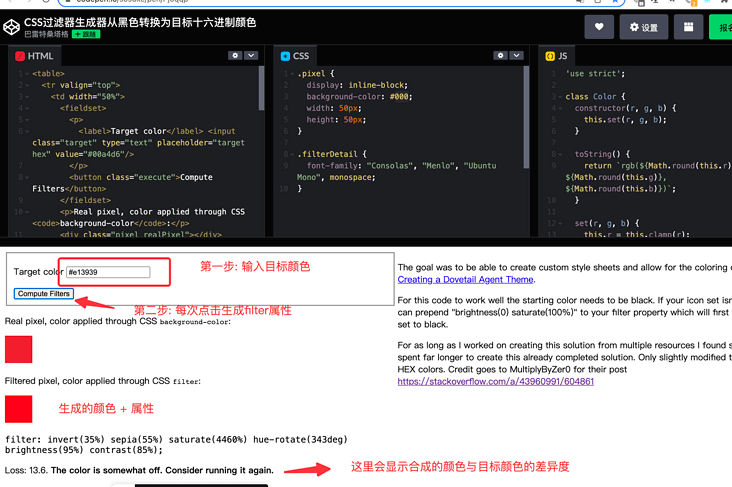The image size is (732, 487).
Task: Expand the CSS panel dropdown chevron
Action: pyautogui.click(x=516, y=56)
